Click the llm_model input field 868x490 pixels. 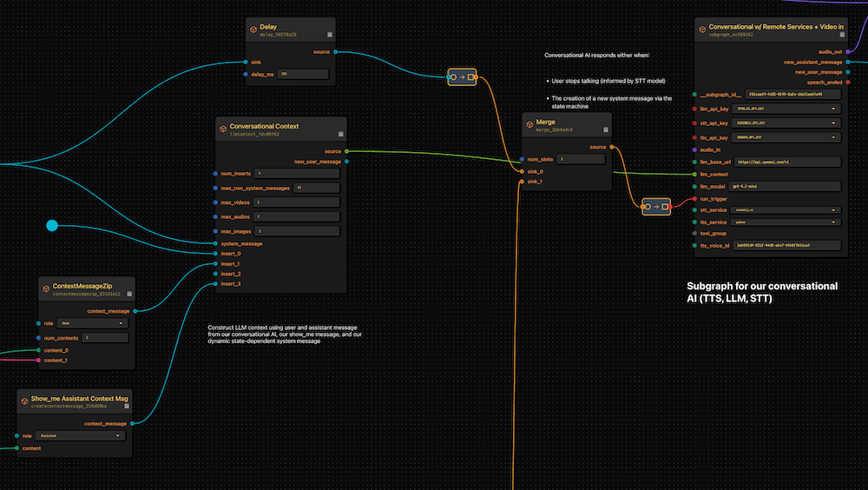tap(786, 186)
